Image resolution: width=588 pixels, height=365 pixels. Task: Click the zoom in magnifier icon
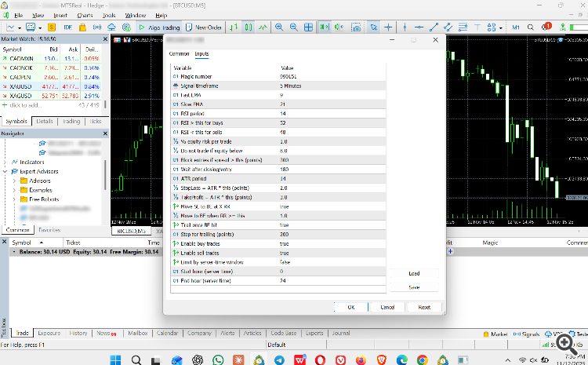278,27
